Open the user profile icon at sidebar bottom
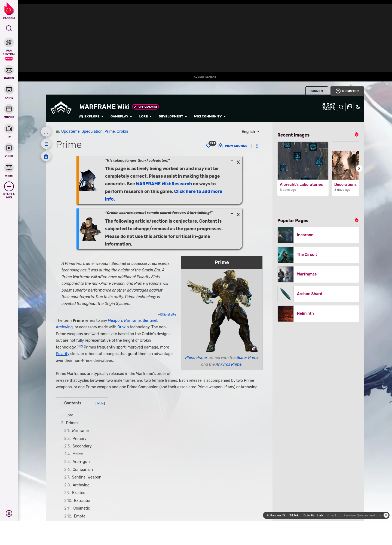Screen dimensions: 392x545 click(9, 513)
